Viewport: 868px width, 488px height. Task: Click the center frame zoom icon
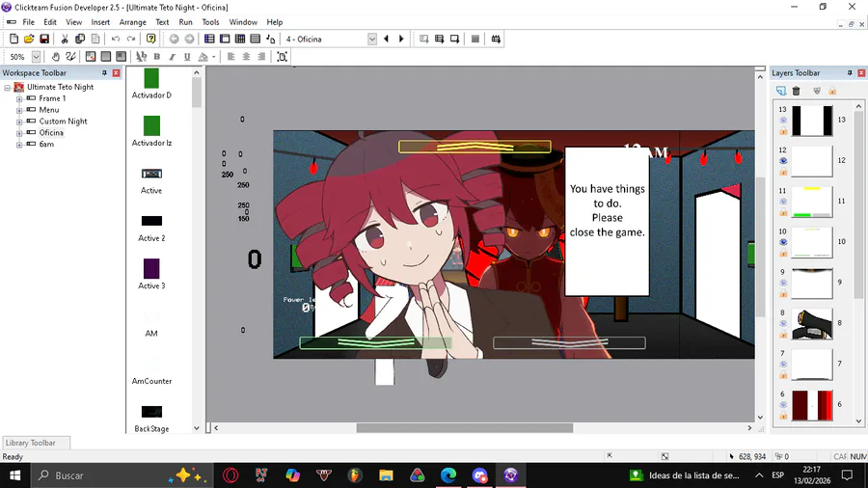(282, 57)
